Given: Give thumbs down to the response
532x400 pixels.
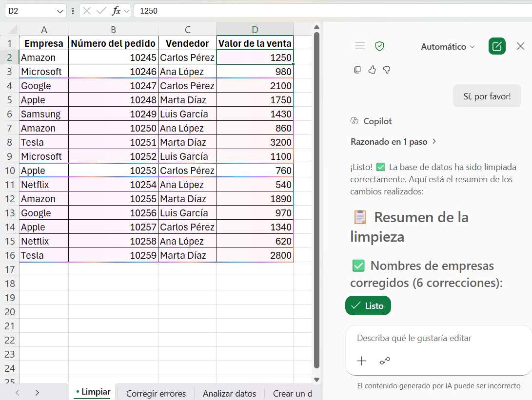Looking at the screenshot, I should tap(387, 70).
